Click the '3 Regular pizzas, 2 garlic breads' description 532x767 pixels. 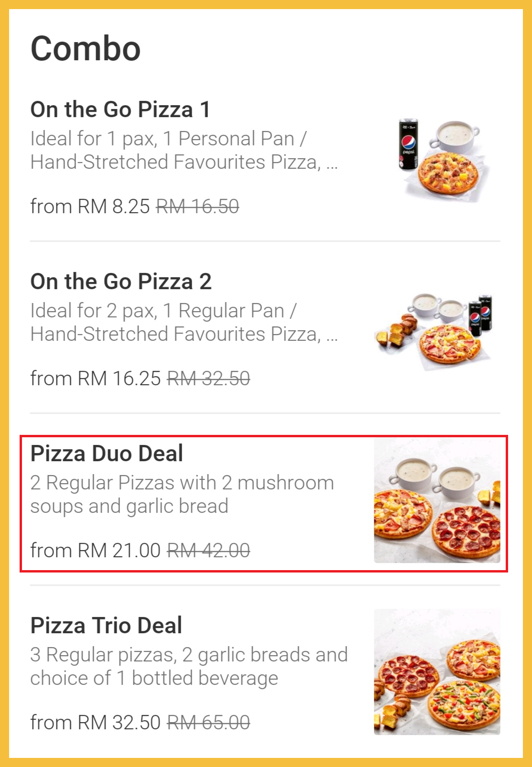click(x=189, y=666)
